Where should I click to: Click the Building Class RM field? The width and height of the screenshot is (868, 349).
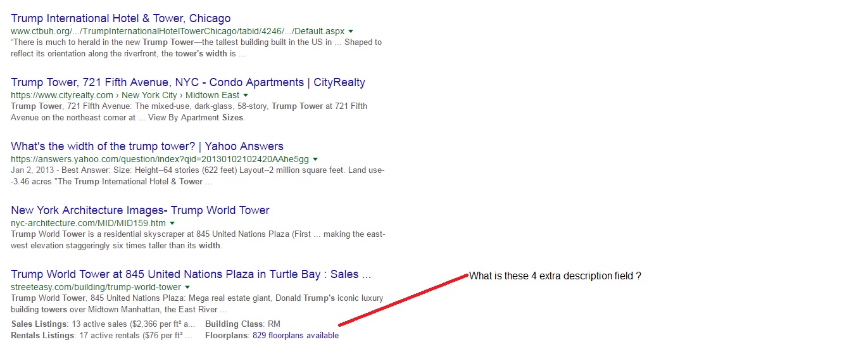click(242, 324)
